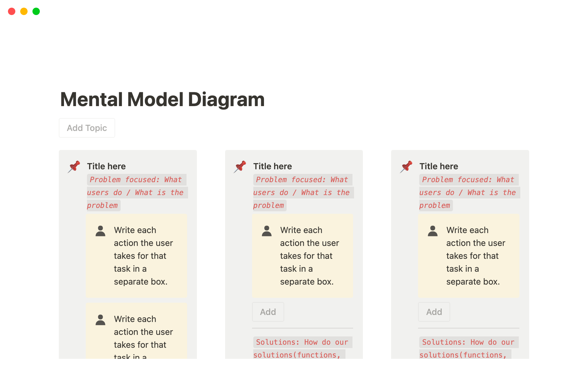Viewport: 588px width, 368px height.
Task: Minimize the window with the yellow button
Action: tap(24, 11)
